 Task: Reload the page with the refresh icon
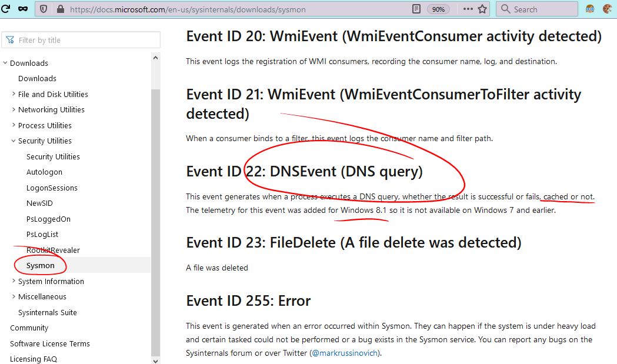click(5, 8)
